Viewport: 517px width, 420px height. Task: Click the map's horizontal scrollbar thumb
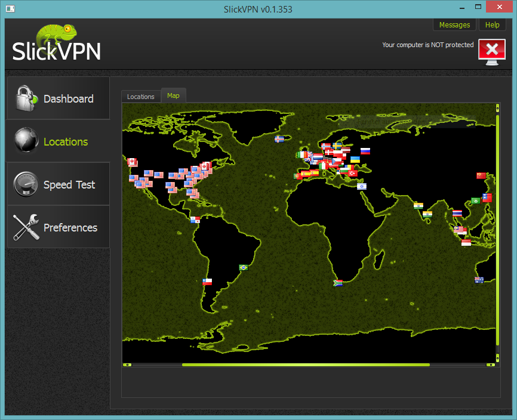coord(306,365)
